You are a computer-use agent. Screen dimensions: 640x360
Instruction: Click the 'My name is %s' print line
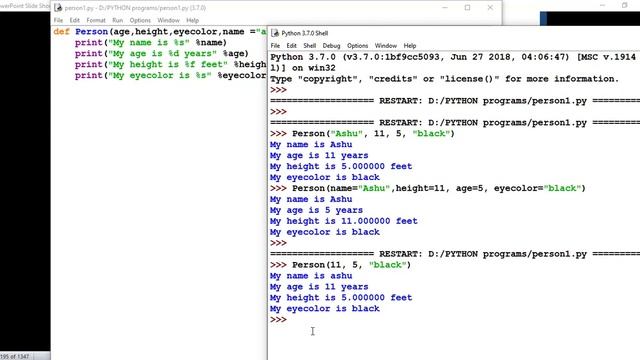coord(151,43)
